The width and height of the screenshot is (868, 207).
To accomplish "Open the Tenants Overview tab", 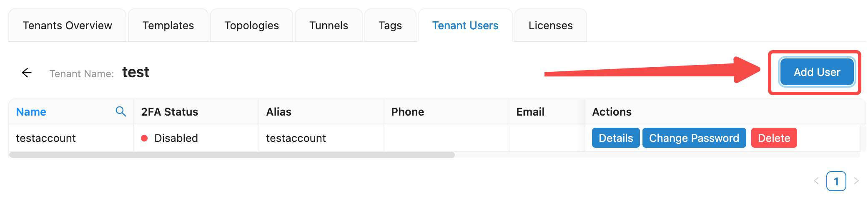I will pos(67,25).
